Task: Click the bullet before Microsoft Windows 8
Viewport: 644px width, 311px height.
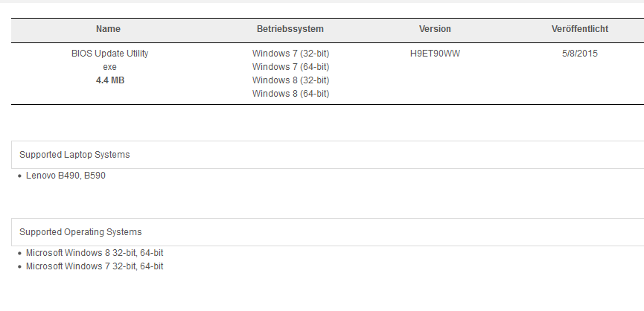Action: pyautogui.click(x=19, y=254)
